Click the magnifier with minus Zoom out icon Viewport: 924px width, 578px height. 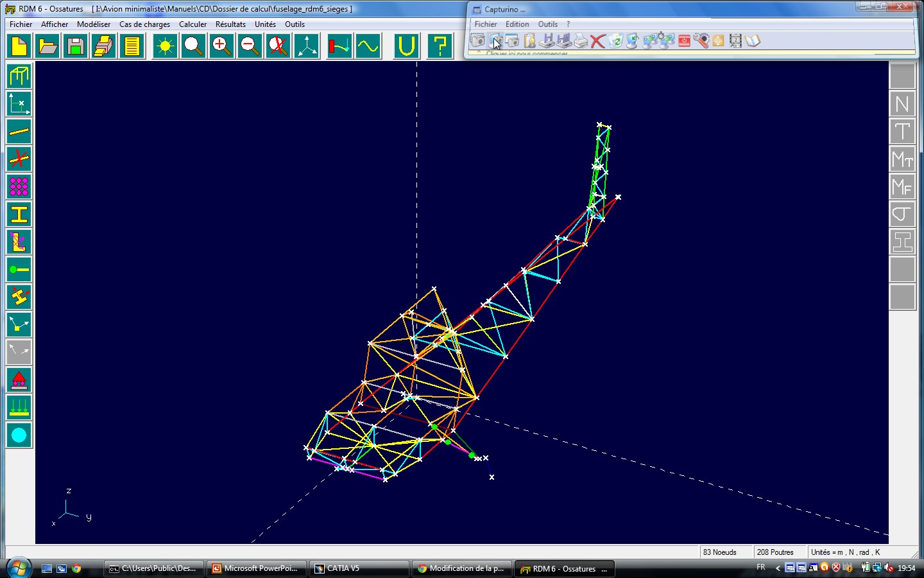click(x=250, y=46)
